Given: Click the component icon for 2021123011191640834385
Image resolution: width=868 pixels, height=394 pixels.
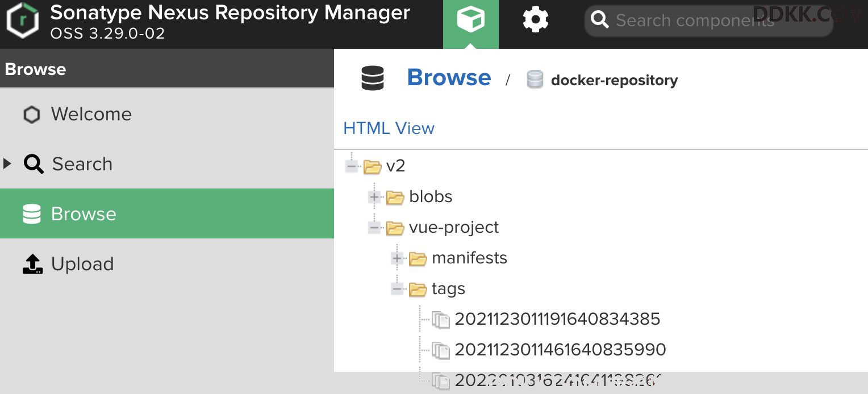Looking at the screenshot, I should tap(441, 320).
